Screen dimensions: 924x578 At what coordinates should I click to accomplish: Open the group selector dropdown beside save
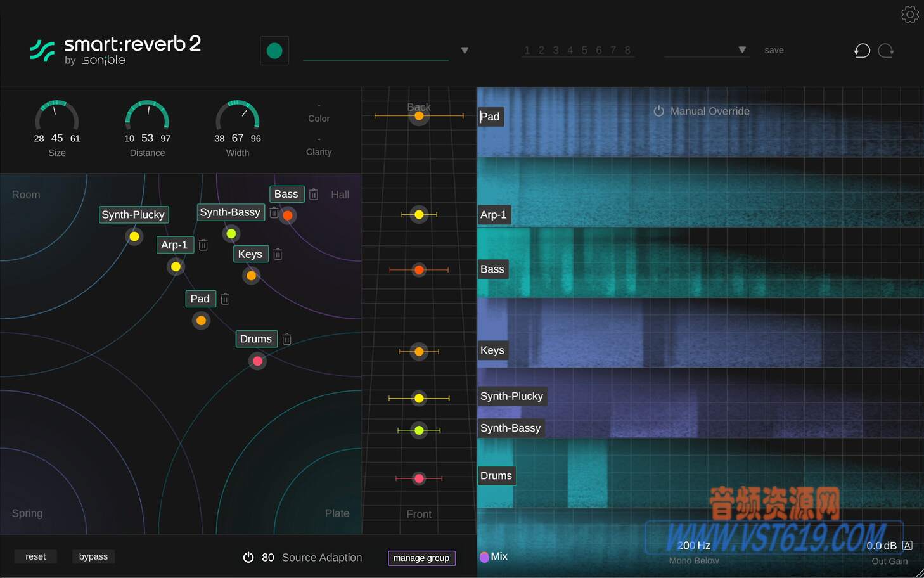pyautogui.click(x=741, y=48)
